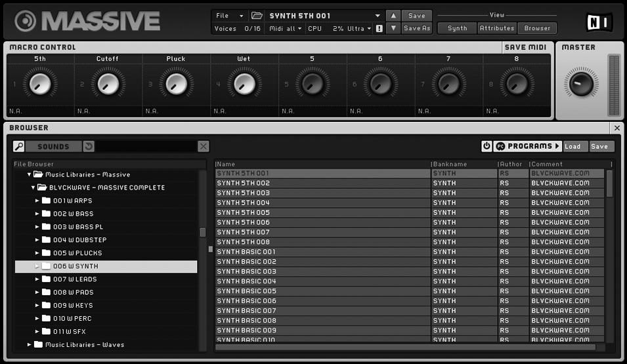Clear the browser search with X icon
Screen dimensions: 627x364
click(x=204, y=146)
